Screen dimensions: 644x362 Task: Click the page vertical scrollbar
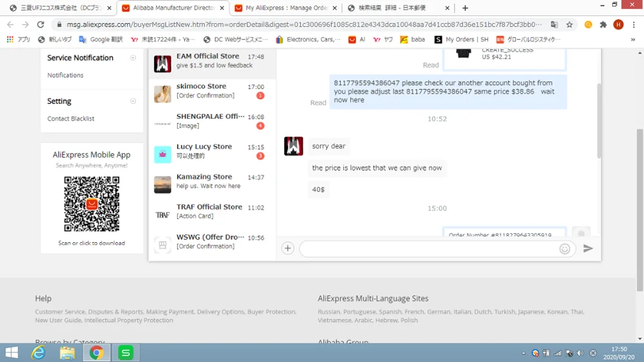640,210
